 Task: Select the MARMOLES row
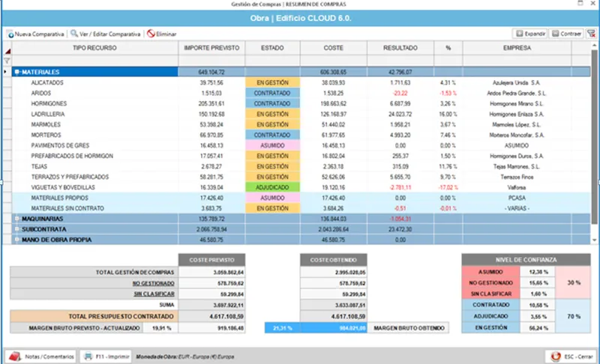tap(301, 124)
